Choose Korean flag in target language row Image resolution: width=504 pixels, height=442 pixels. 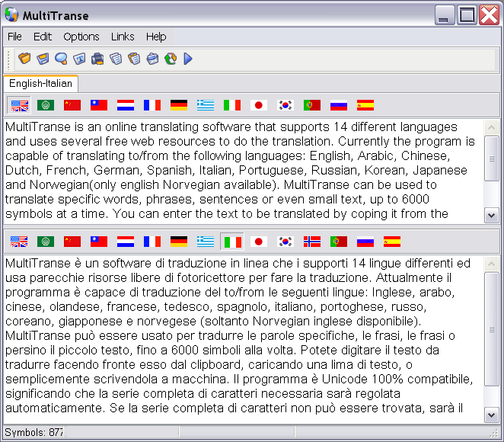pos(285,242)
